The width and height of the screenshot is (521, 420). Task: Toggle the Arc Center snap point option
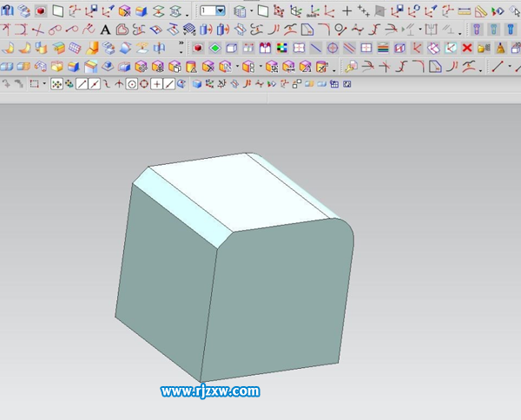coord(132,84)
